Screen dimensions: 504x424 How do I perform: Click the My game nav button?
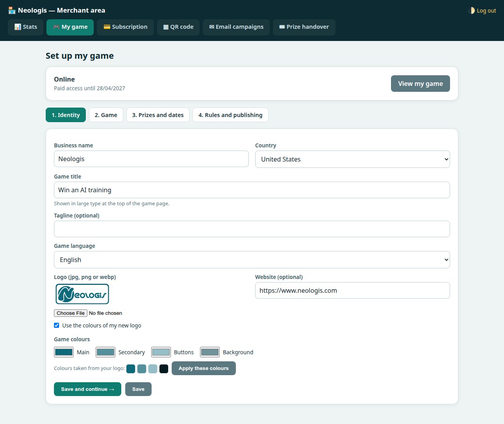(x=70, y=27)
